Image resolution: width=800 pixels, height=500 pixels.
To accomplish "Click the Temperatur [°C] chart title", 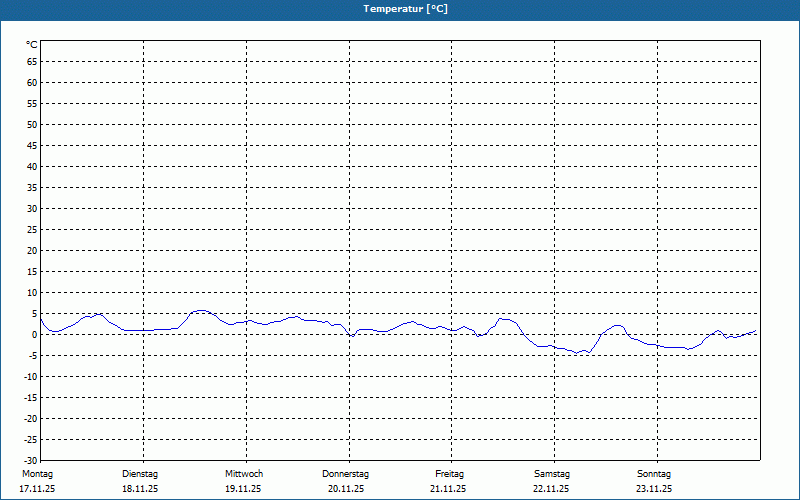I will click(x=406, y=9).
